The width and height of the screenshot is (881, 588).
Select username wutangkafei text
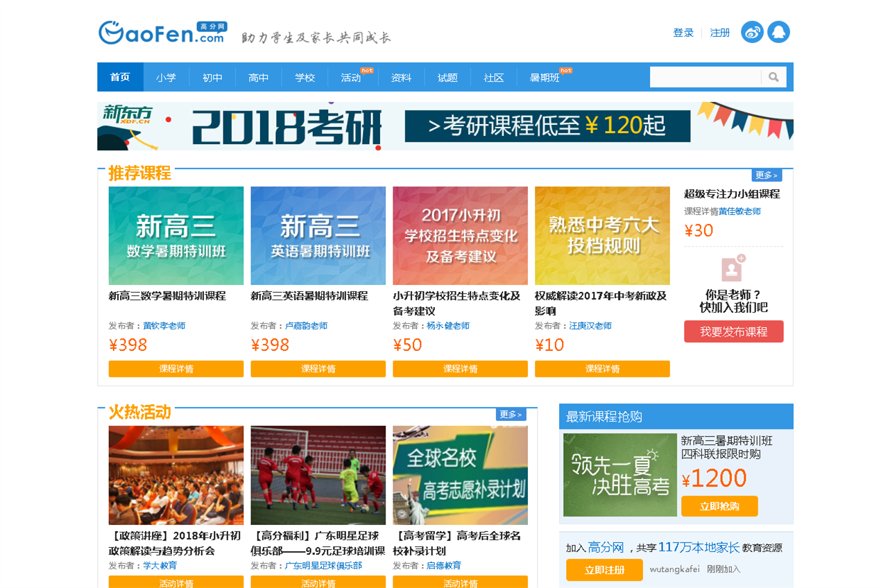click(x=674, y=569)
